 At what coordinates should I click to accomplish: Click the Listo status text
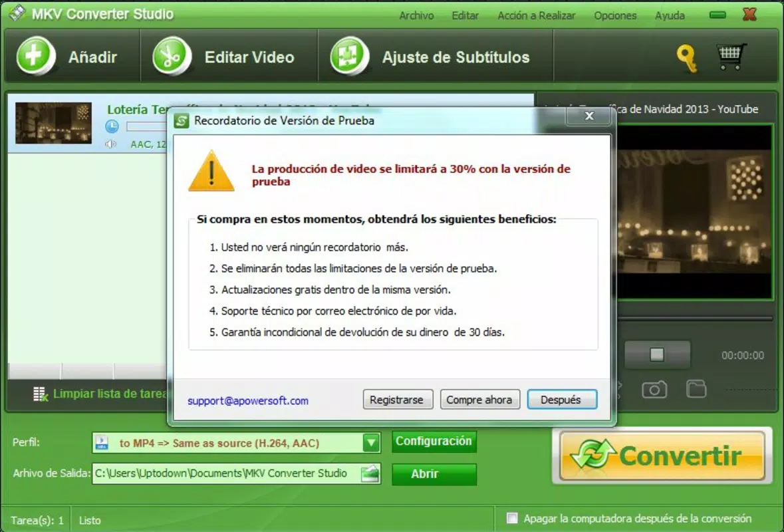coord(90,520)
